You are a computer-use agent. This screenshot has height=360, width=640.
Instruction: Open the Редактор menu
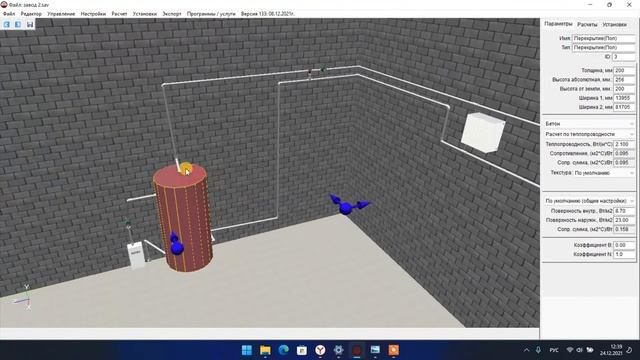click(x=31, y=14)
